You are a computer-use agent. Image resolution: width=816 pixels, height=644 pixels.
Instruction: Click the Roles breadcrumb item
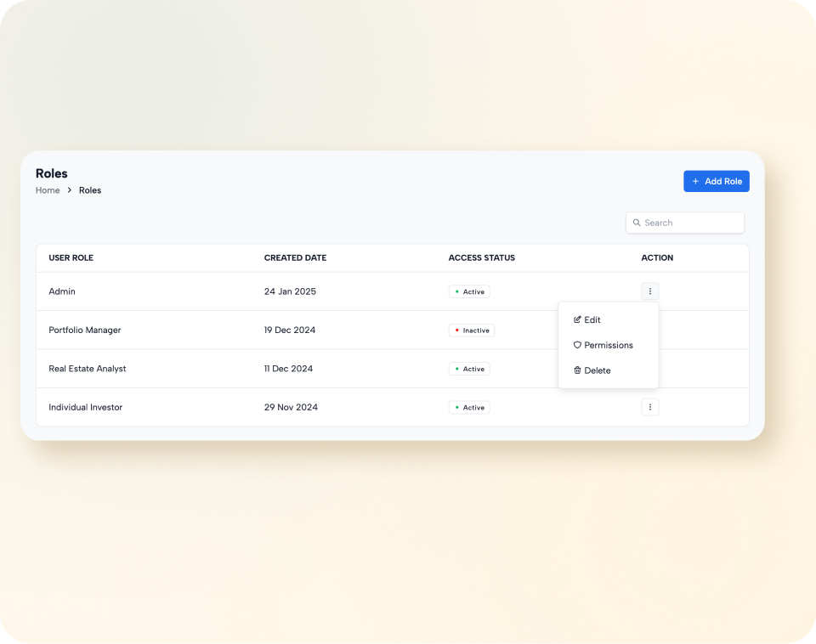90,190
